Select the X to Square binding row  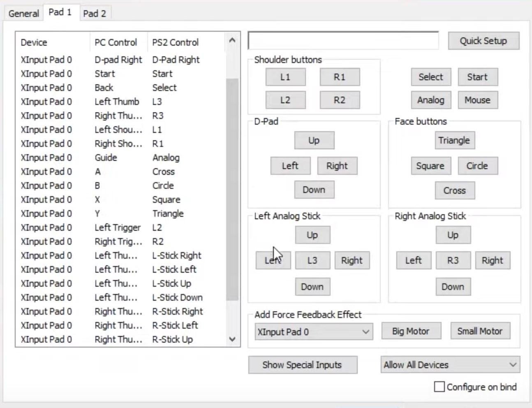coord(121,199)
